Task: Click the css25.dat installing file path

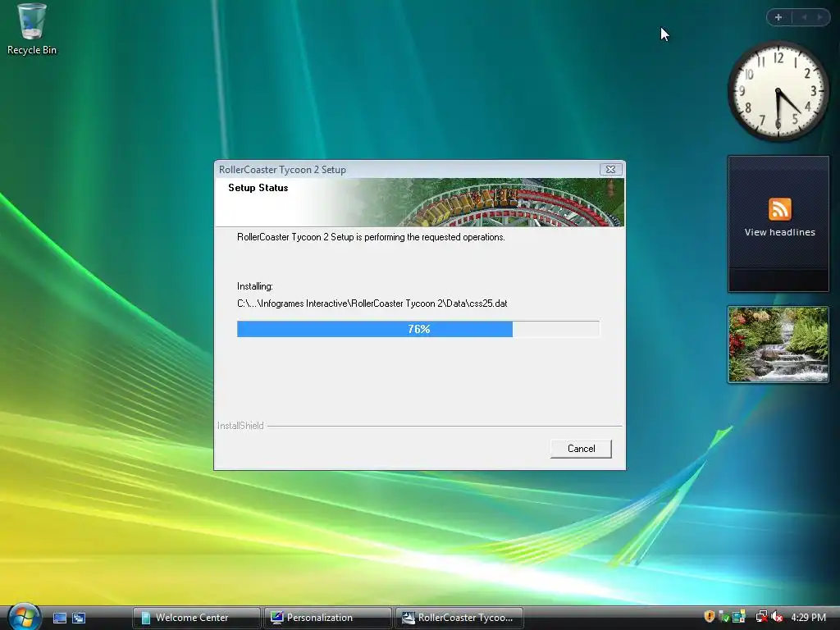Action: (x=372, y=304)
